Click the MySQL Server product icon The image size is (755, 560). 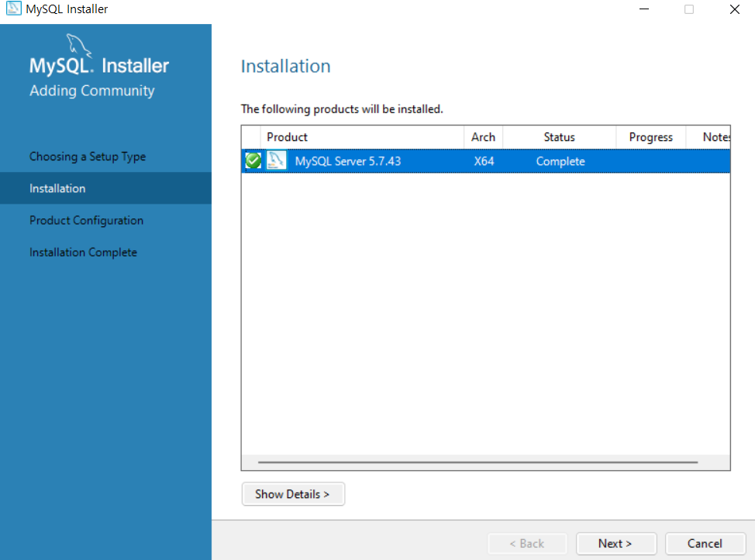point(277,160)
